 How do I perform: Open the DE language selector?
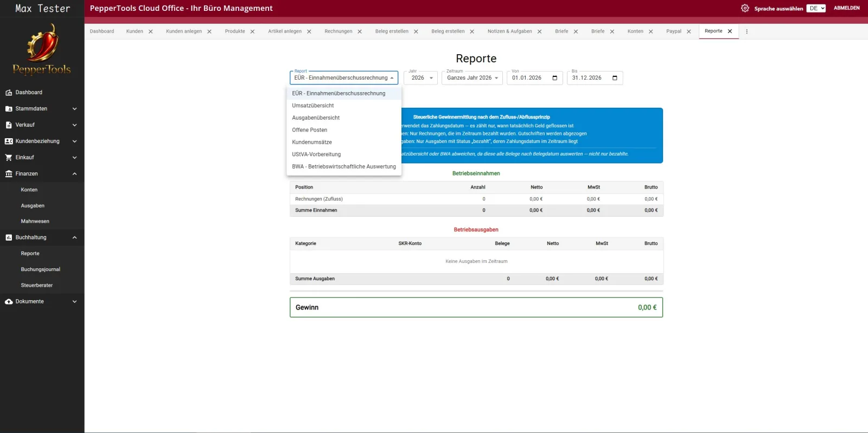816,8
